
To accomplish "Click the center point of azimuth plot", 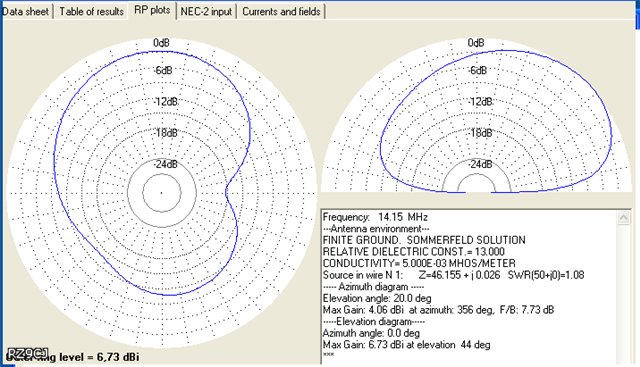I will 161,193.
